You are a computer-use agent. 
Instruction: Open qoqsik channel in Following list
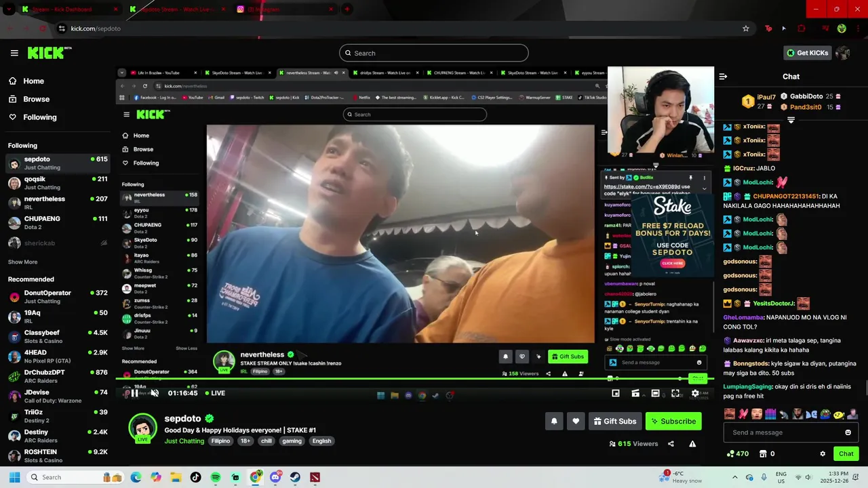tap(57, 183)
